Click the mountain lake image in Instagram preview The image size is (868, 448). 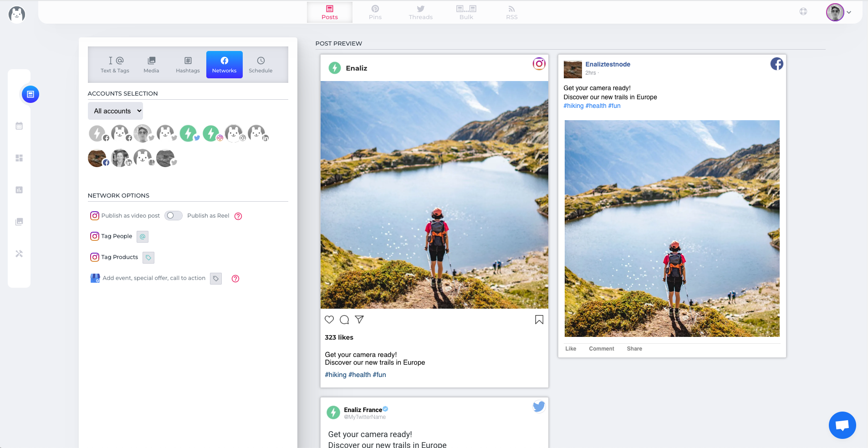434,194
